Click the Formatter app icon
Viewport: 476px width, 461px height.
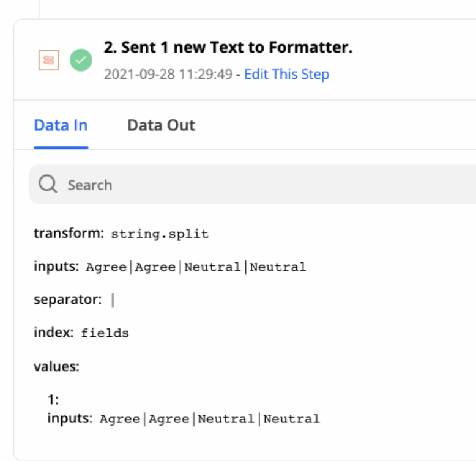[x=49, y=60]
